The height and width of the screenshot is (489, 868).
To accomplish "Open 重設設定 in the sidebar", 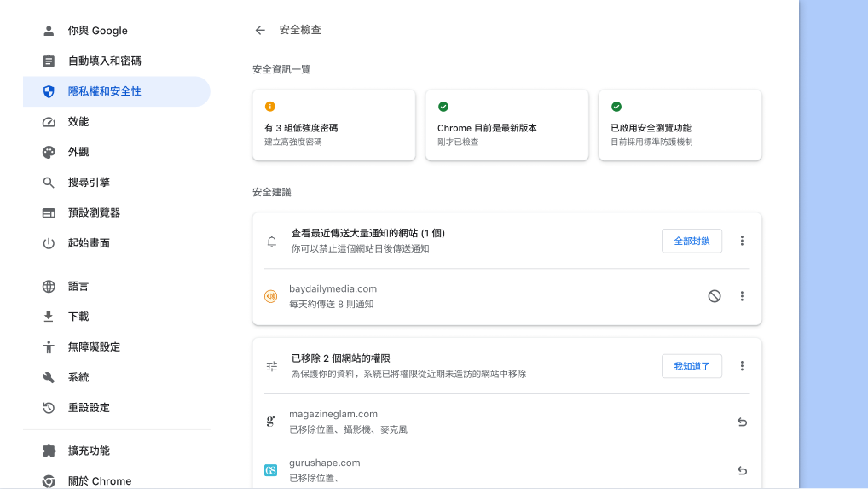I will [x=116, y=408].
